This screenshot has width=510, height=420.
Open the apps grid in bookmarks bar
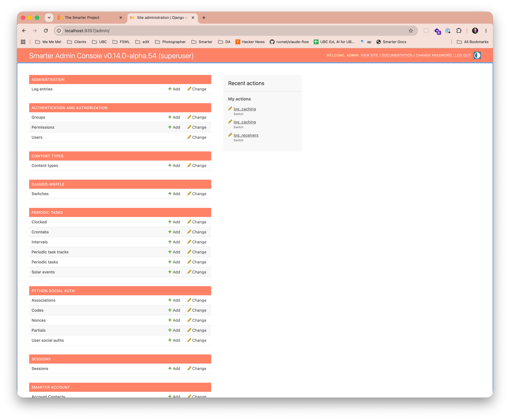tap(23, 42)
